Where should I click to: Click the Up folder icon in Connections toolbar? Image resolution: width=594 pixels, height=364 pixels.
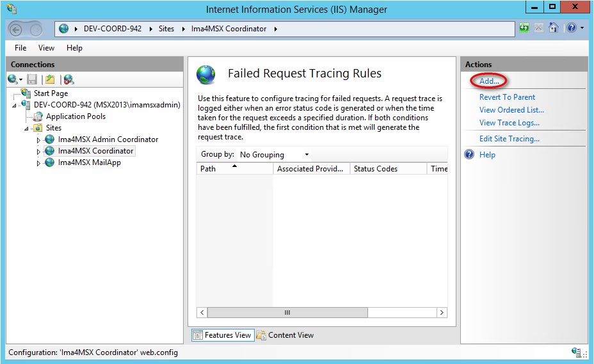[50, 79]
